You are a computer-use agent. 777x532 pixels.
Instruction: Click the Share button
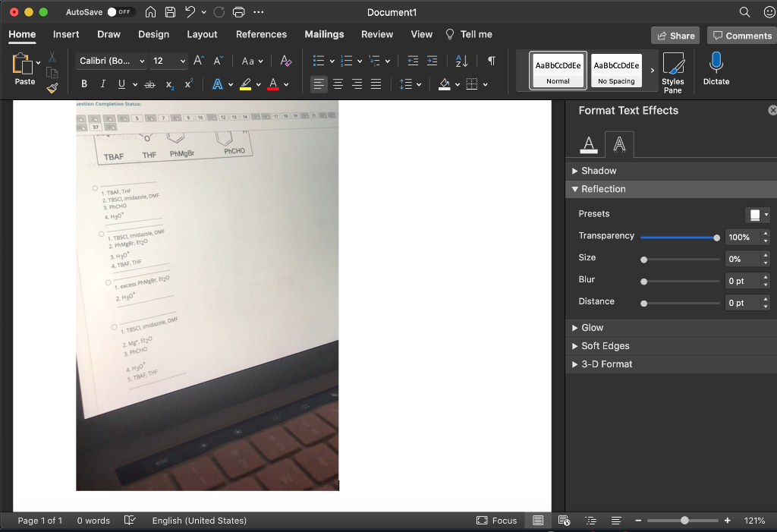point(675,36)
